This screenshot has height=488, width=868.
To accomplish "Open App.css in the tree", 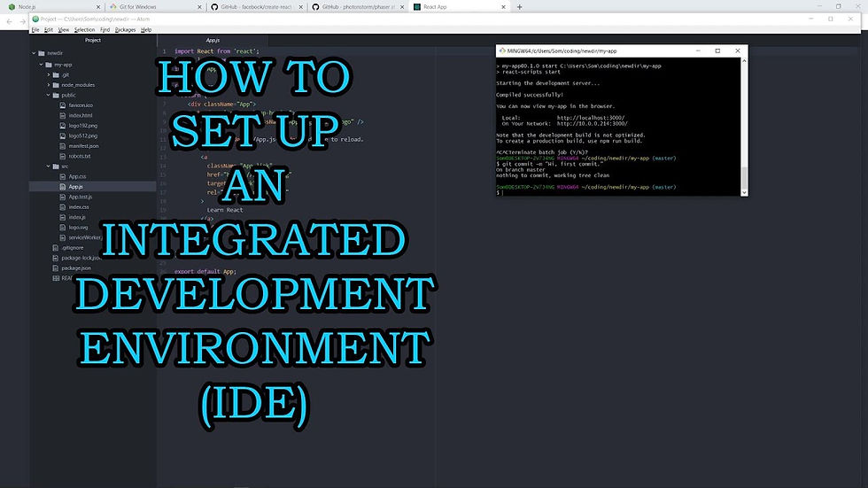I will tap(78, 176).
